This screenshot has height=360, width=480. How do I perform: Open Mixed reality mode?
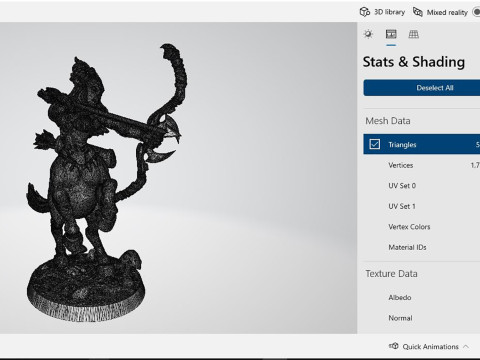coord(440,12)
